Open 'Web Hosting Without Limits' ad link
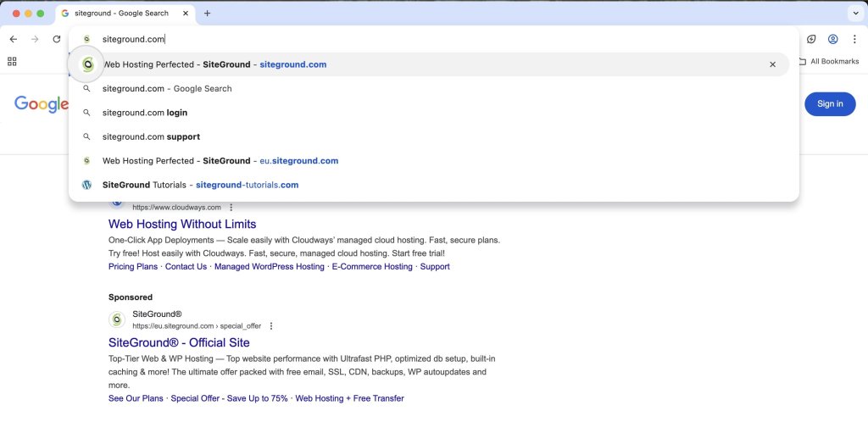Image resolution: width=868 pixels, height=422 pixels. [x=182, y=224]
